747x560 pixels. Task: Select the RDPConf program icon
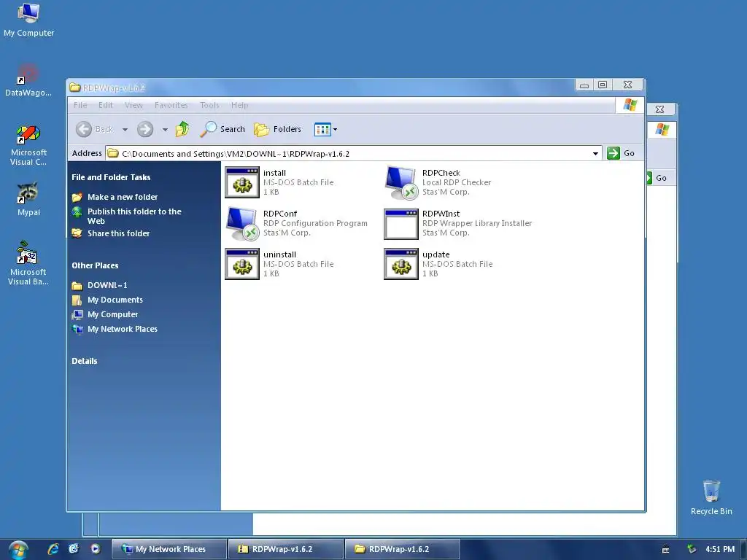pos(242,223)
